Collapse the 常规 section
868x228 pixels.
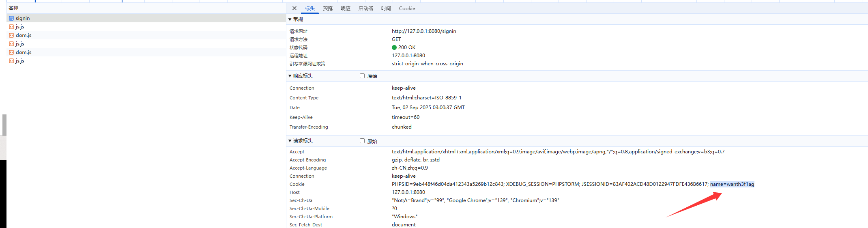click(x=290, y=19)
